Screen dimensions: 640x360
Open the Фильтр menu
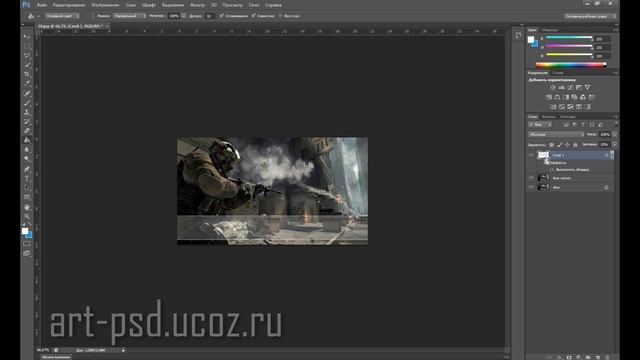pyautogui.click(x=198, y=5)
